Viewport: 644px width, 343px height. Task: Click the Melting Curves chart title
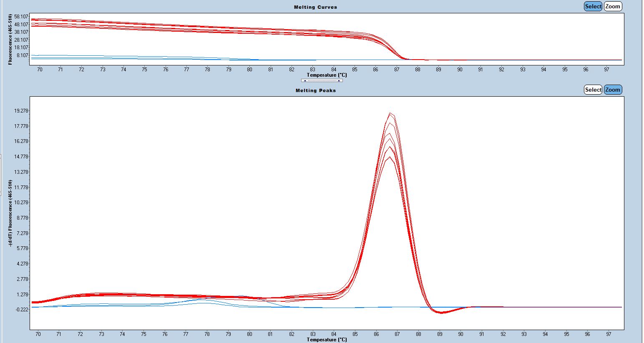pos(315,7)
